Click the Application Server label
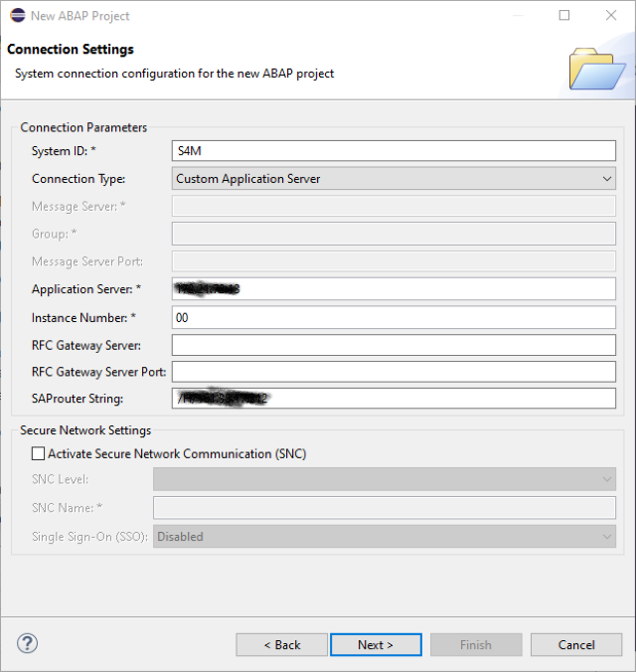This screenshot has width=636, height=672. pyautogui.click(x=86, y=289)
